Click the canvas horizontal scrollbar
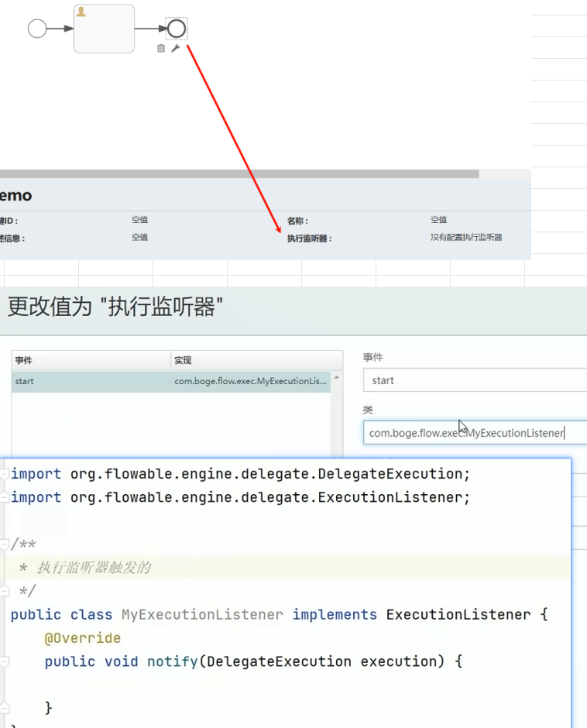 pos(239,173)
